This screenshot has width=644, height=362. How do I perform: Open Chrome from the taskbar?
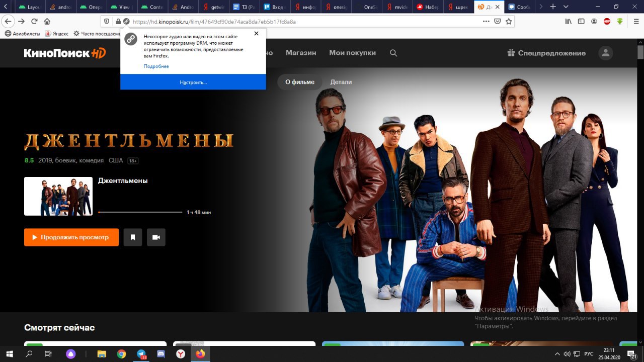(122, 354)
